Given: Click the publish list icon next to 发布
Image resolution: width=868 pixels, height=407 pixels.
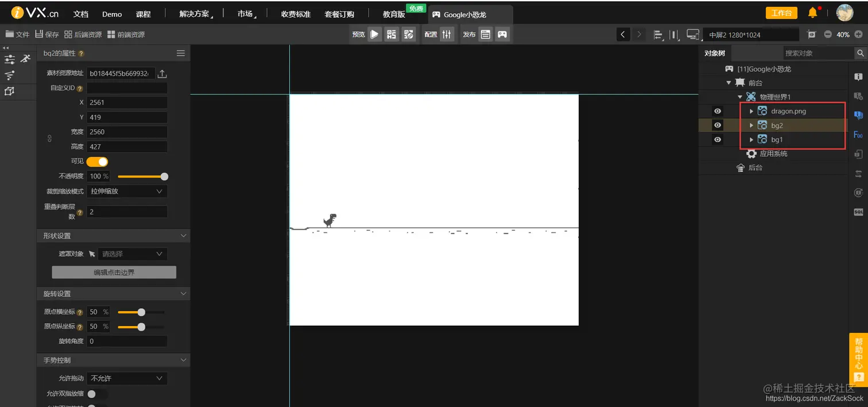Looking at the screenshot, I should (x=486, y=34).
